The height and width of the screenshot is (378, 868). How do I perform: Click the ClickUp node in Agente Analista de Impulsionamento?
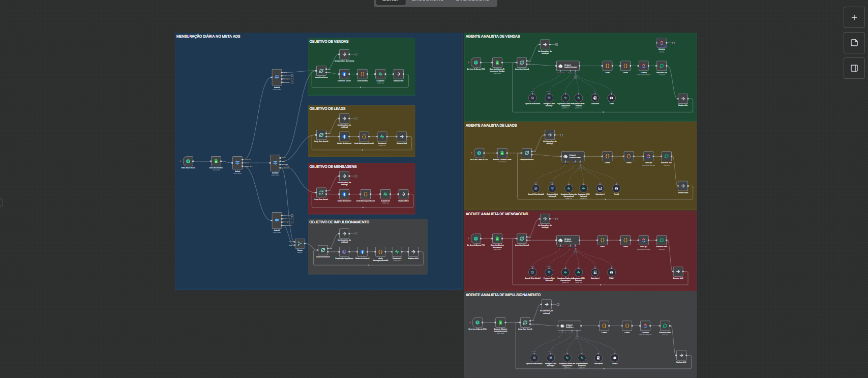coord(645,326)
